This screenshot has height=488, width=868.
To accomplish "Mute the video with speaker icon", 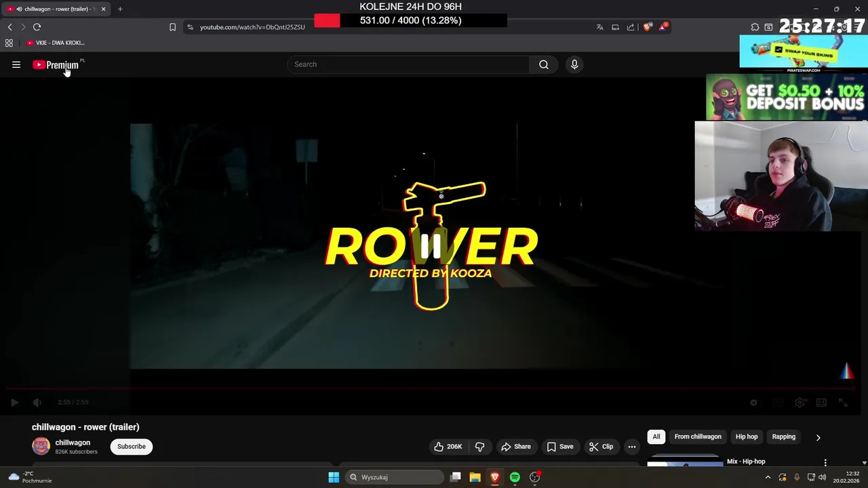I will (37, 403).
